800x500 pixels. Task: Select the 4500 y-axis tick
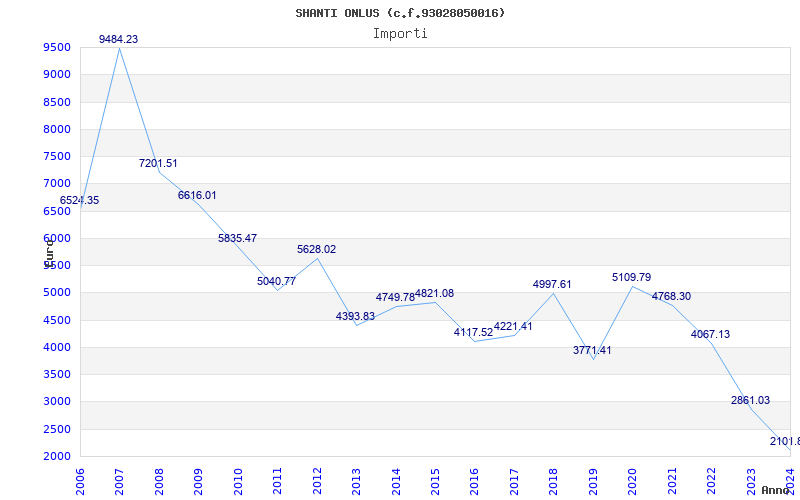[57, 320]
